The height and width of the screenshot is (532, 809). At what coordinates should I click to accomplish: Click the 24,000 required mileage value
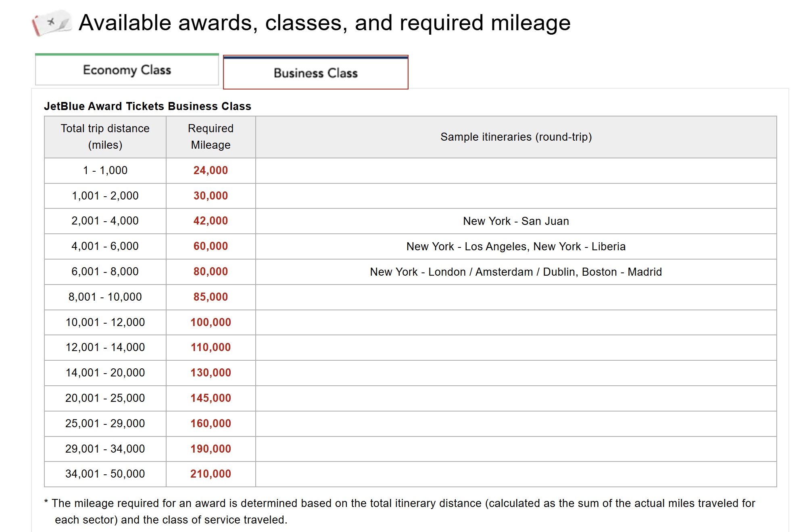click(x=211, y=170)
